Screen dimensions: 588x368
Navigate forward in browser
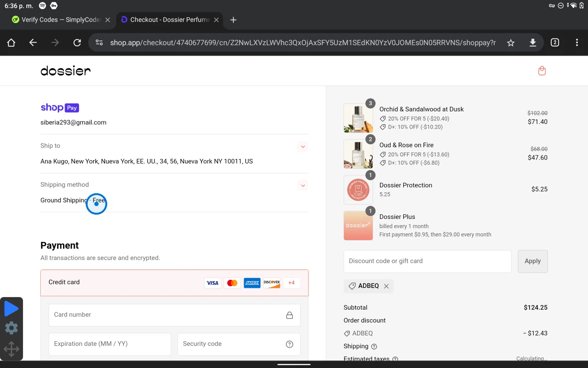pos(55,42)
